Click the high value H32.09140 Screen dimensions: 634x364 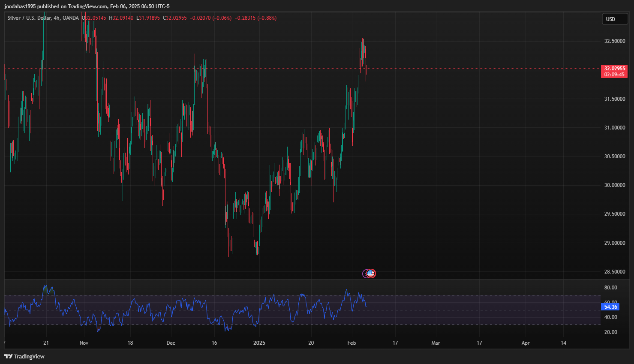click(x=121, y=18)
